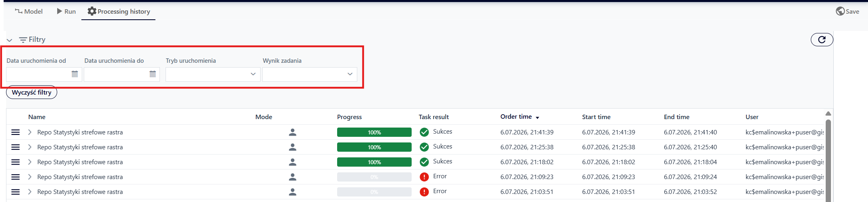
Task: Click Error icon in 21:09:23 row
Action: (424, 177)
